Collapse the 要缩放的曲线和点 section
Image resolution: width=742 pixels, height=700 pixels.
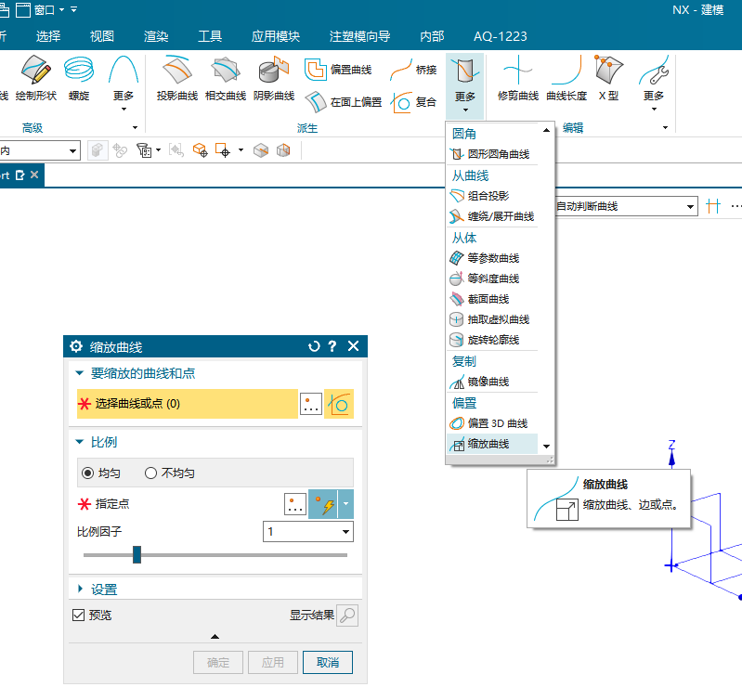(80, 373)
